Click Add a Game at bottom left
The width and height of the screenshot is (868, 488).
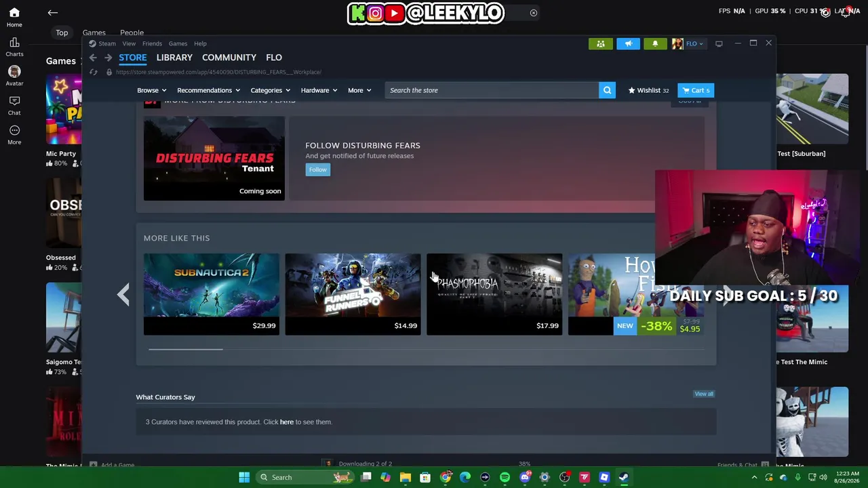point(113,465)
